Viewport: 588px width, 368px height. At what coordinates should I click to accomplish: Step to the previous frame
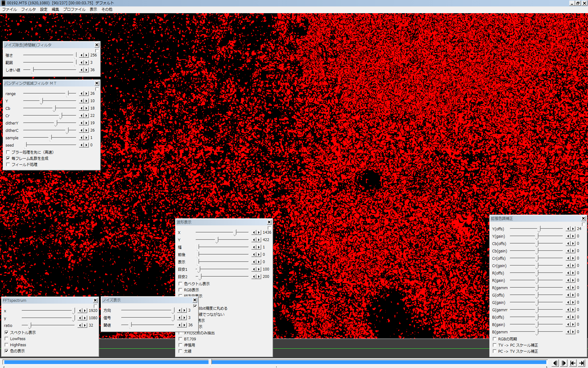[x=555, y=363]
